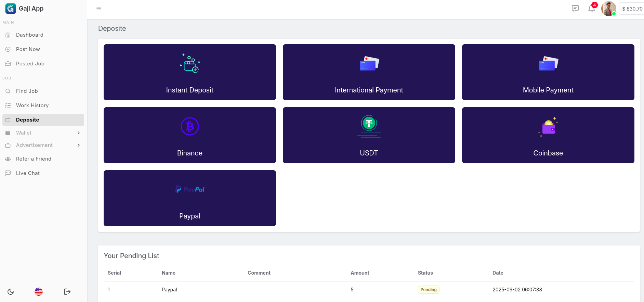The height and width of the screenshot is (302, 644).
Task: Click the Posted Job icon
Action: (x=8, y=64)
